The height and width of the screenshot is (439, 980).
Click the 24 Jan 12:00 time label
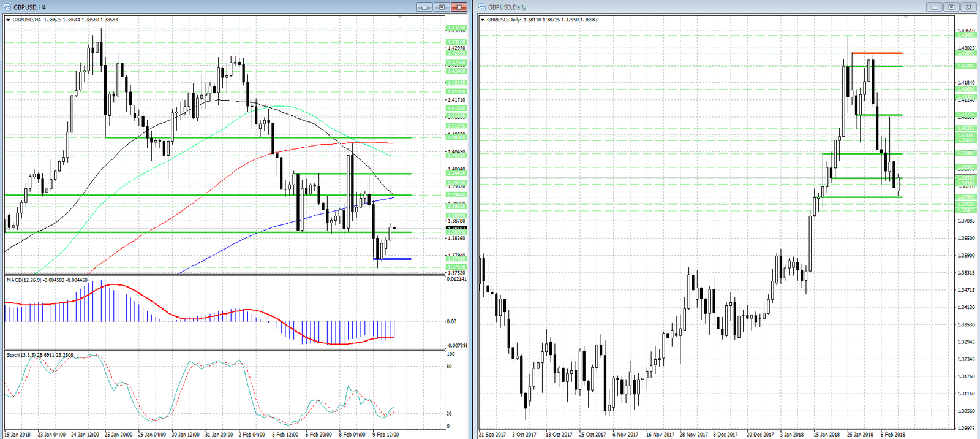(85, 434)
